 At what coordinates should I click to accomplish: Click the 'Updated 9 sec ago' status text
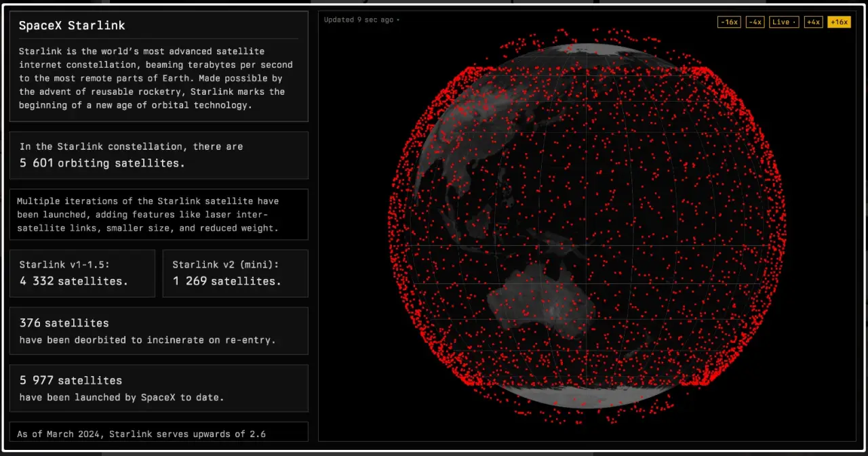(x=358, y=20)
